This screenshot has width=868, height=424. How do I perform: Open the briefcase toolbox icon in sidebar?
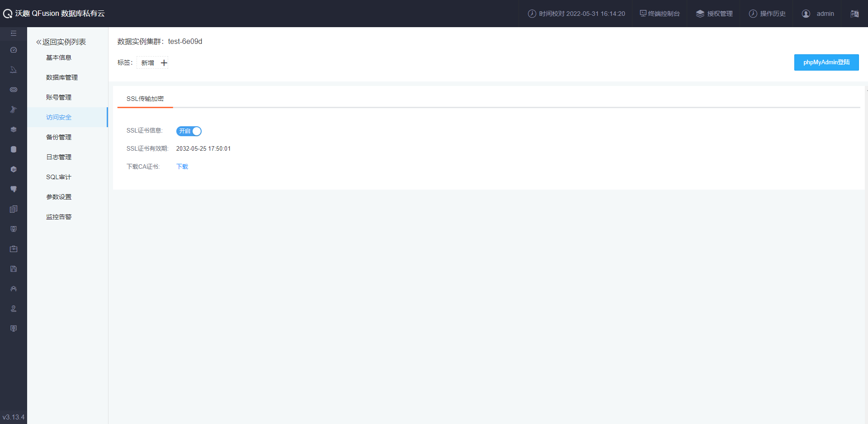click(14, 249)
